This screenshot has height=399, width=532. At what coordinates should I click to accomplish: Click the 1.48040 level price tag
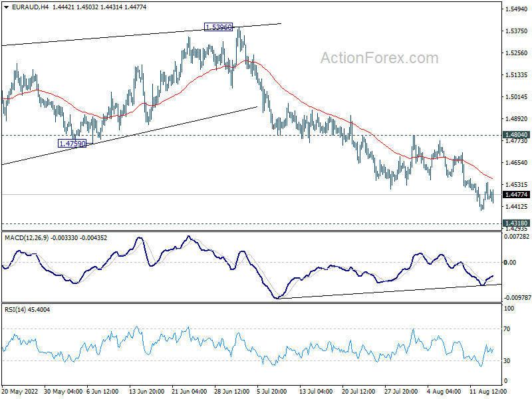[517, 135]
